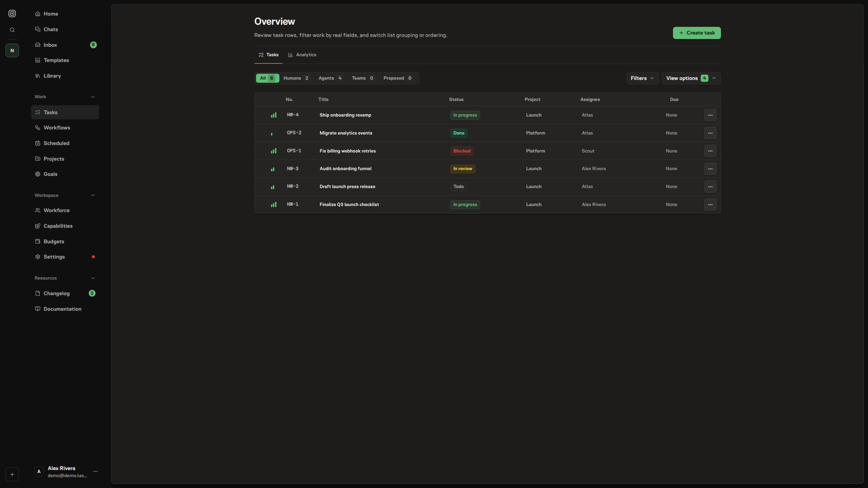Filter tasks by Teams
Image resolution: width=868 pixels, height=488 pixels.
(x=363, y=78)
